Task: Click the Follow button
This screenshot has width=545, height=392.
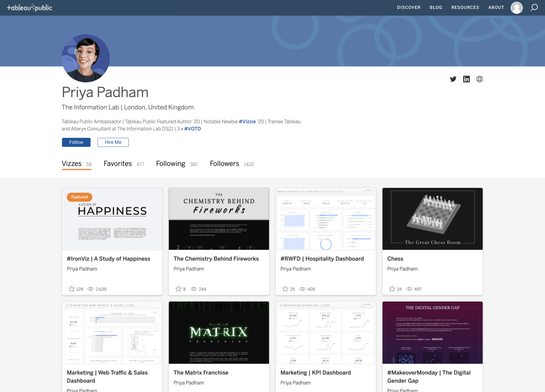Action: pyautogui.click(x=76, y=142)
